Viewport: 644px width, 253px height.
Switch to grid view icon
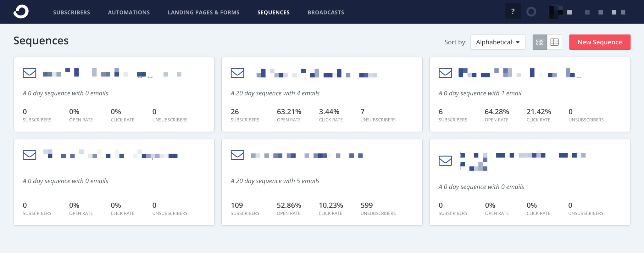click(x=540, y=42)
